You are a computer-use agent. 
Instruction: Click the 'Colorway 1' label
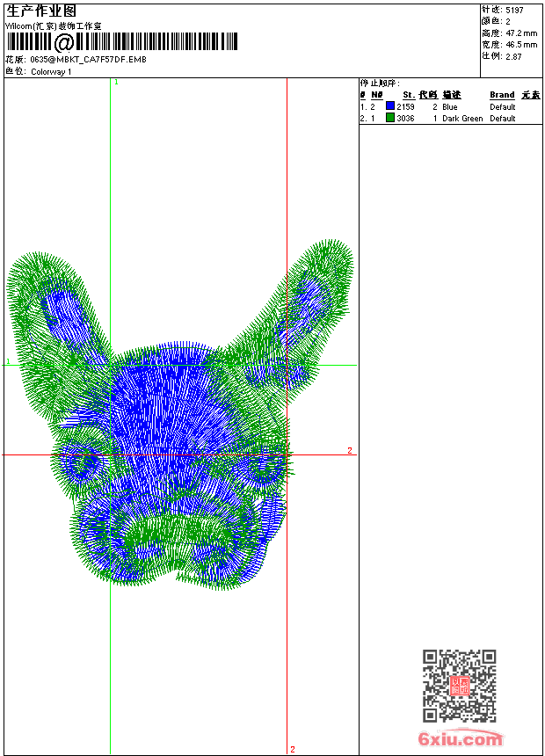point(51,72)
